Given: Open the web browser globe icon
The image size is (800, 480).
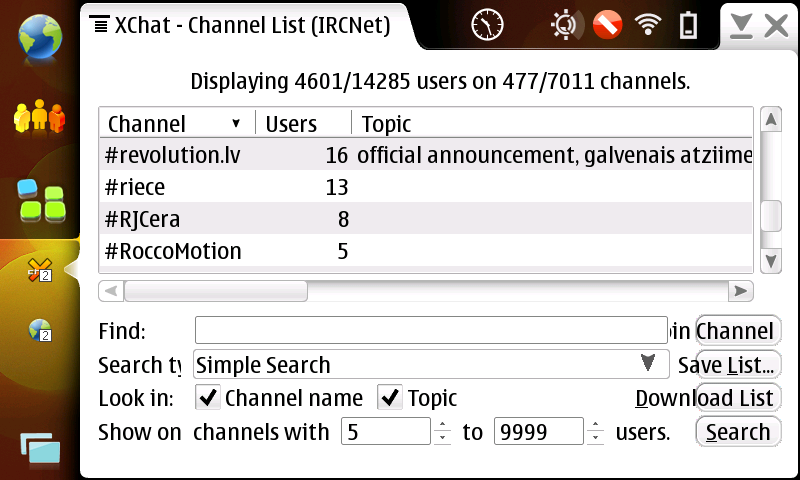Looking at the screenshot, I should (x=39, y=36).
